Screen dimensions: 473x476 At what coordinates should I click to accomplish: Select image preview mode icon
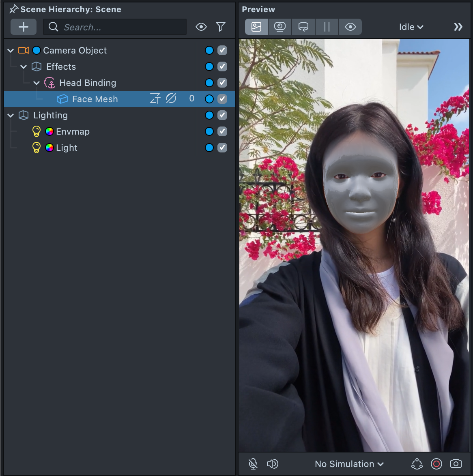[256, 27]
